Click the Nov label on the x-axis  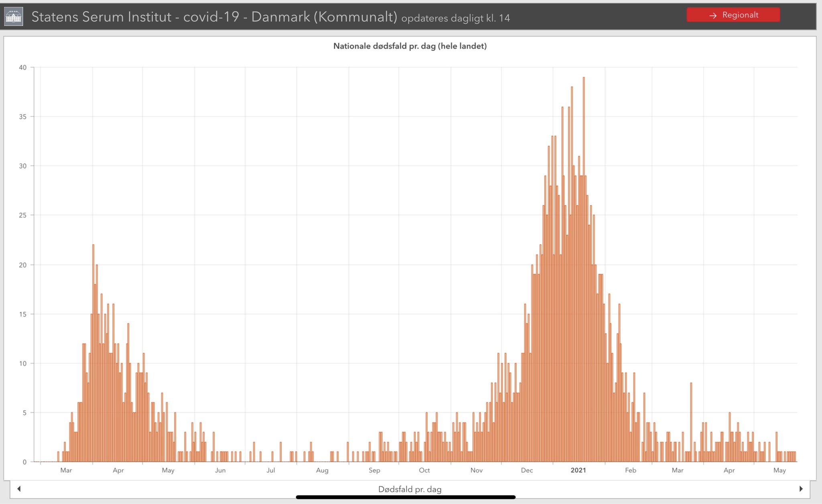tap(476, 470)
